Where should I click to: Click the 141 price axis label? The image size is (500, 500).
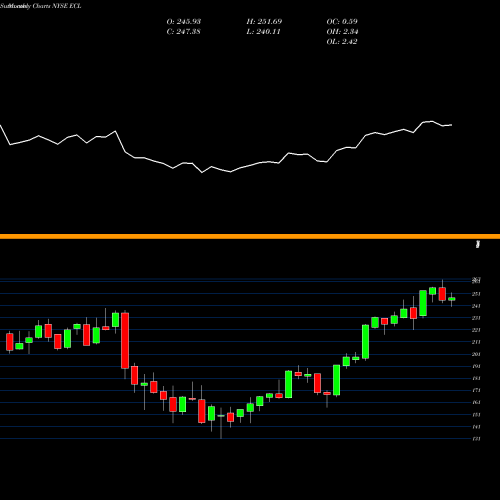tap(476, 427)
